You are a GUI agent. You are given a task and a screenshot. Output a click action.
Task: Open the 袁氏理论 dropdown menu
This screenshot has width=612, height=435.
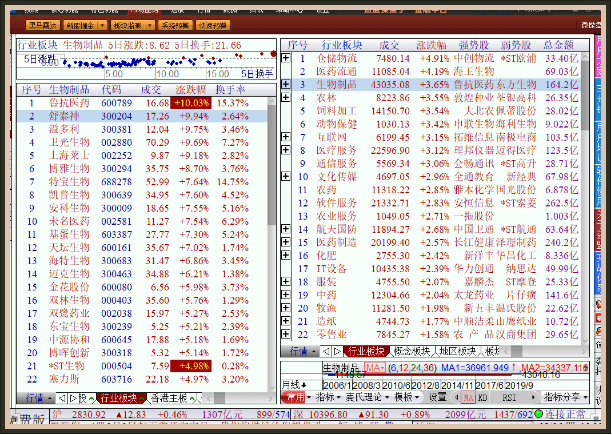pyautogui.click(x=367, y=397)
